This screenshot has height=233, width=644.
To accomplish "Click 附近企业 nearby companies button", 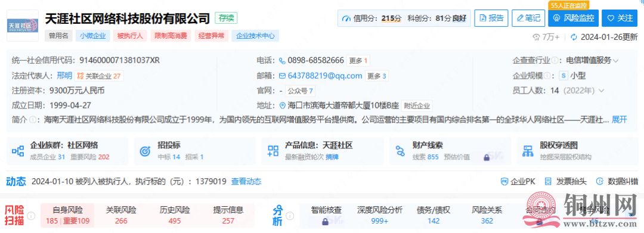I will (416, 106).
